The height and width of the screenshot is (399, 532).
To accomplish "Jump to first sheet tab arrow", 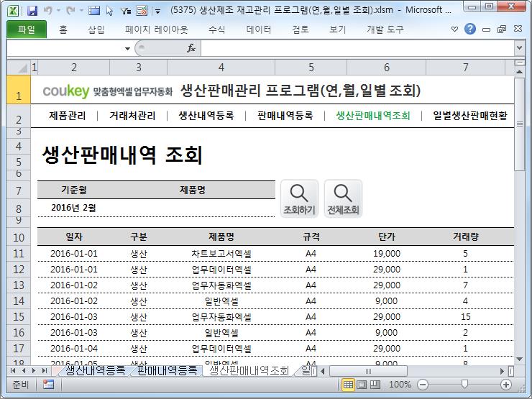I will 13,370.
